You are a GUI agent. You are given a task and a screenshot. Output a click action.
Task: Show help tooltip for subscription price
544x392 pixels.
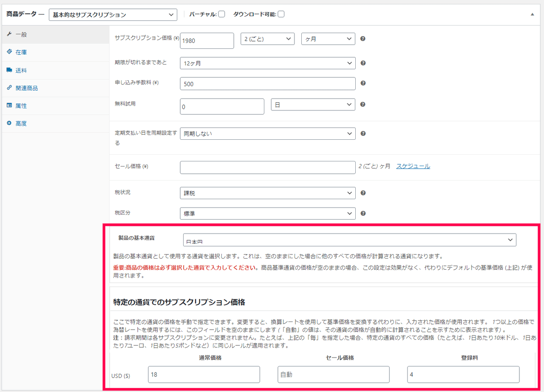point(363,39)
